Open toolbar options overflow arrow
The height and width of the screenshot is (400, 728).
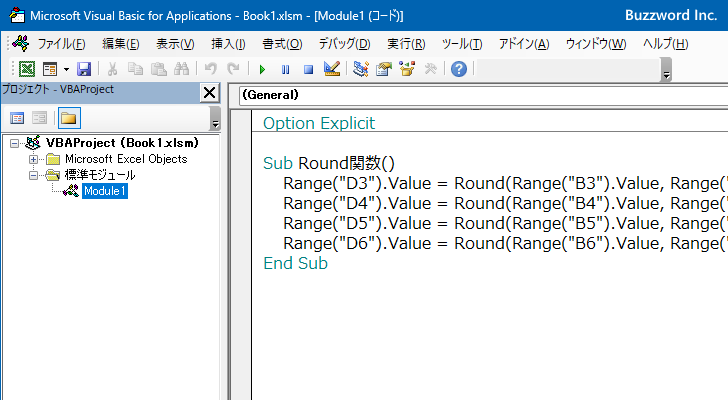tap(666, 71)
